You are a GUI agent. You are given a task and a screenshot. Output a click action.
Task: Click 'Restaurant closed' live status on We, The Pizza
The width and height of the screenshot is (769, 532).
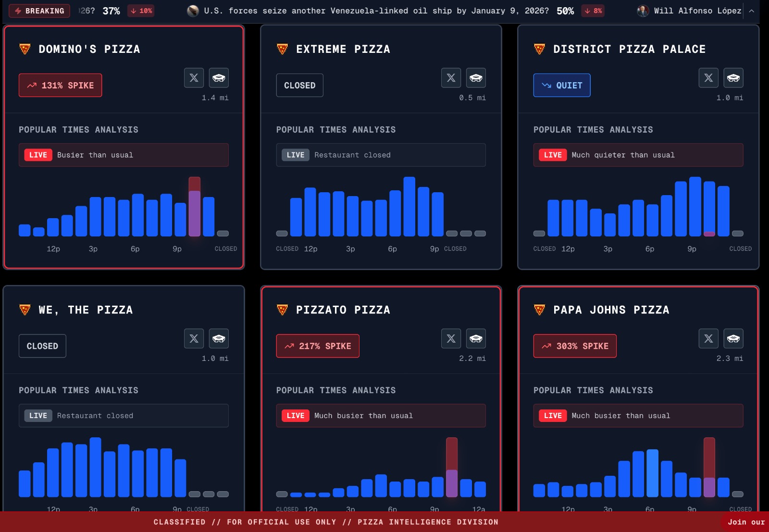click(x=124, y=416)
